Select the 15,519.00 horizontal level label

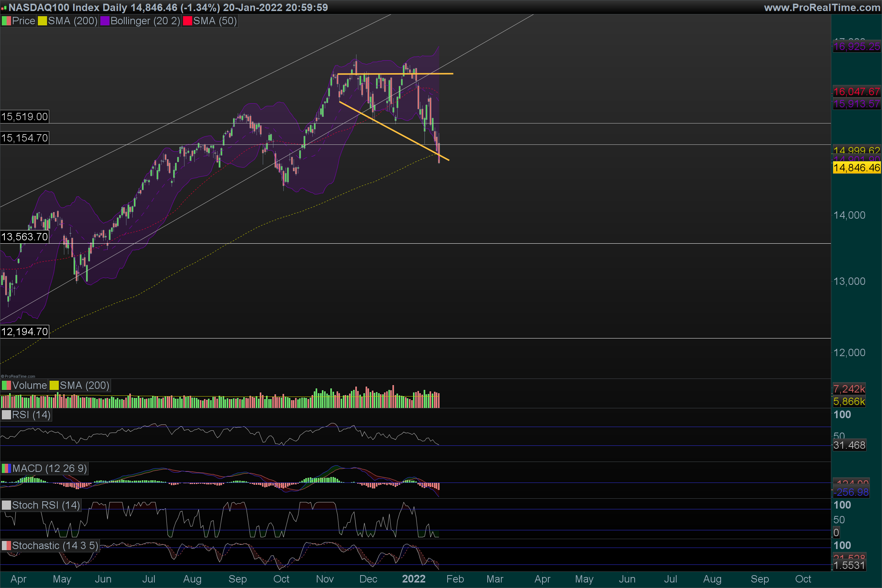pos(25,116)
